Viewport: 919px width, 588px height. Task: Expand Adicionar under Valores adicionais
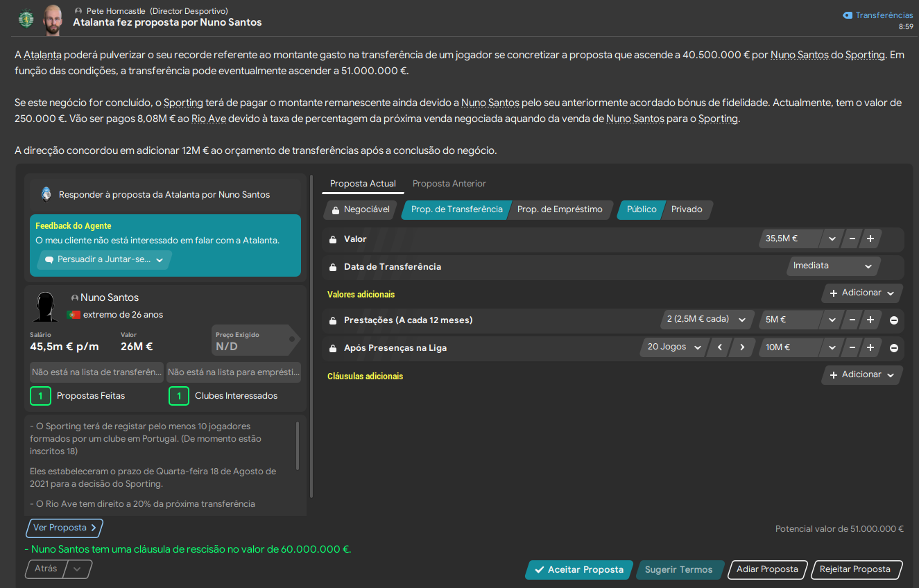pos(863,293)
